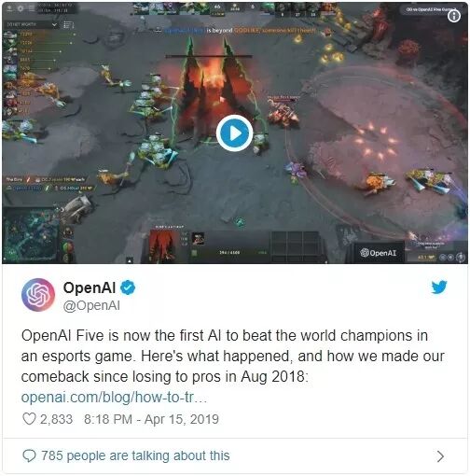The width and height of the screenshot is (470, 476).
Task: Like the tweet with the heart icon
Action: pos(29,419)
